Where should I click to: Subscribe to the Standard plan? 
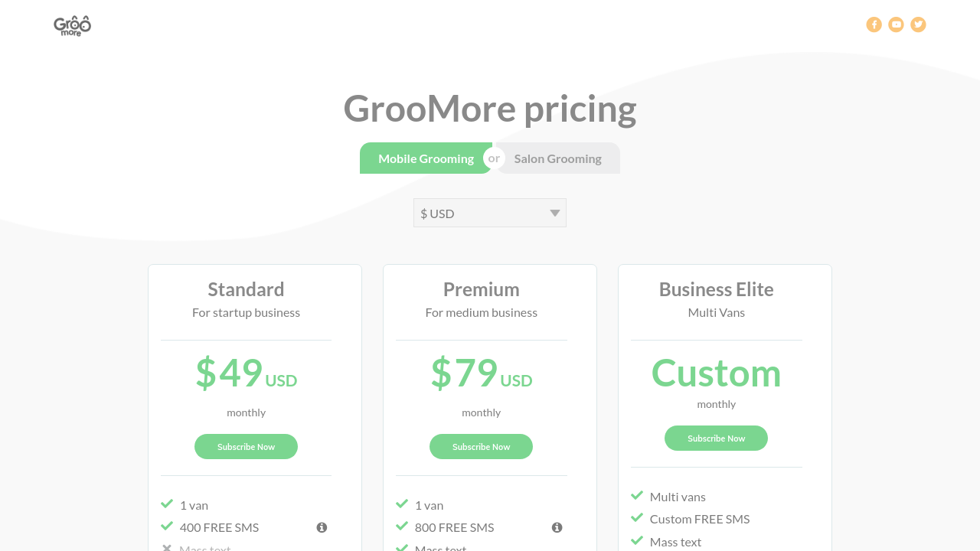(x=246, y=446)
